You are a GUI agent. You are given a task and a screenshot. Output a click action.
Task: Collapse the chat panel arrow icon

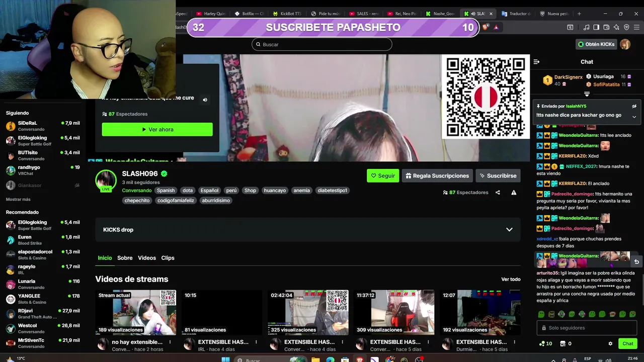[536, 62]
